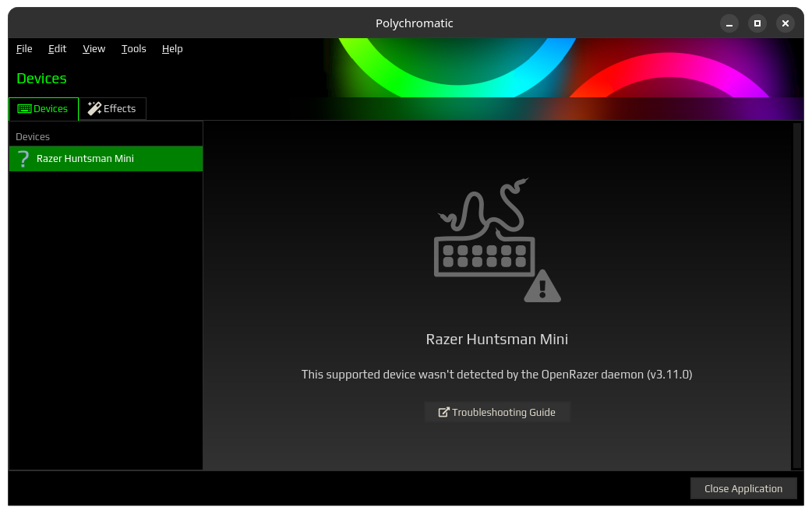Screen dimensions: 812x514
Task: Open the File menu
Action: pyautogui.click(x=24, y=48)
